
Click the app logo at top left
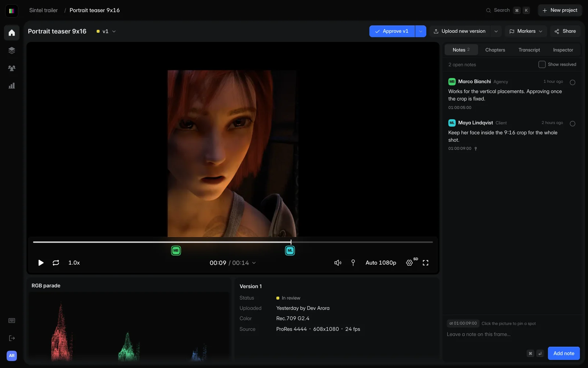coord(12,11)
